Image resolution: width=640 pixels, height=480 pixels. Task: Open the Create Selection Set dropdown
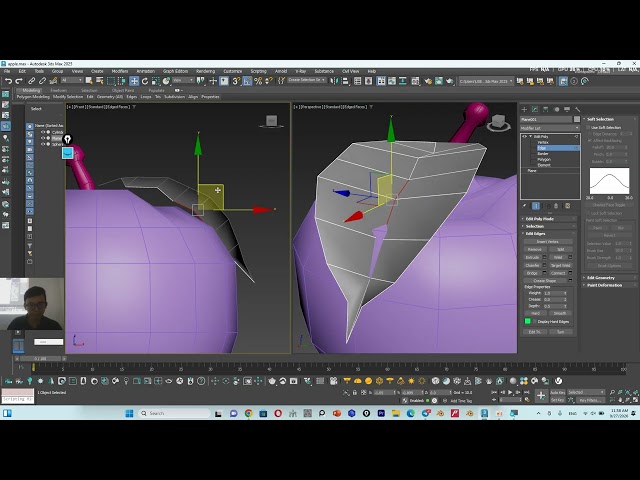click(x=307, y=80)
